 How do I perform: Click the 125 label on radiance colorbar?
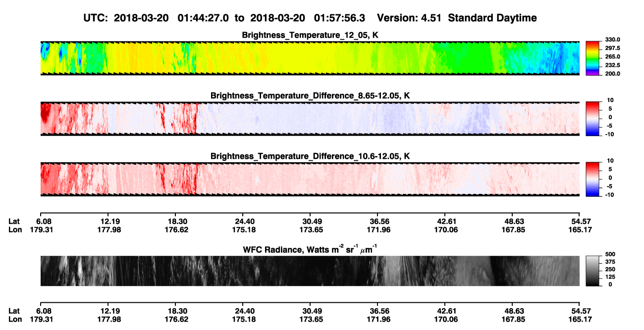610,277
